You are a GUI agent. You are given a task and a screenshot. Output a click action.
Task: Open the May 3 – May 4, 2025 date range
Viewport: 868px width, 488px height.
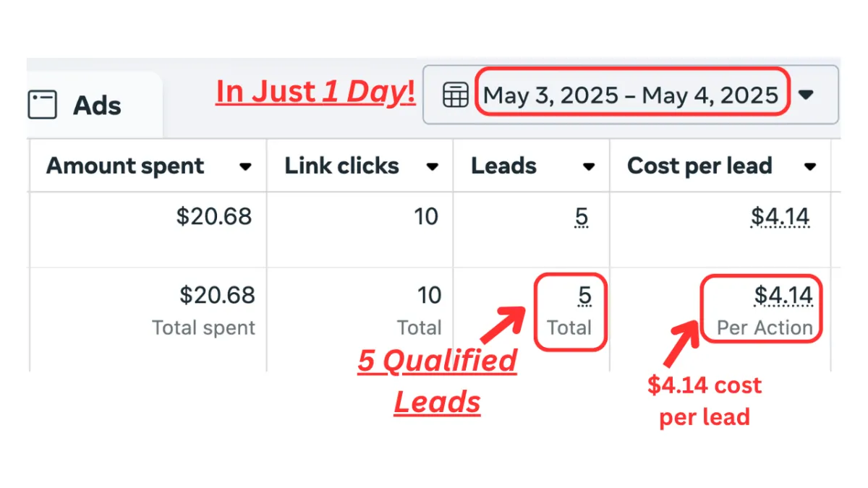[x=631, y=95]
